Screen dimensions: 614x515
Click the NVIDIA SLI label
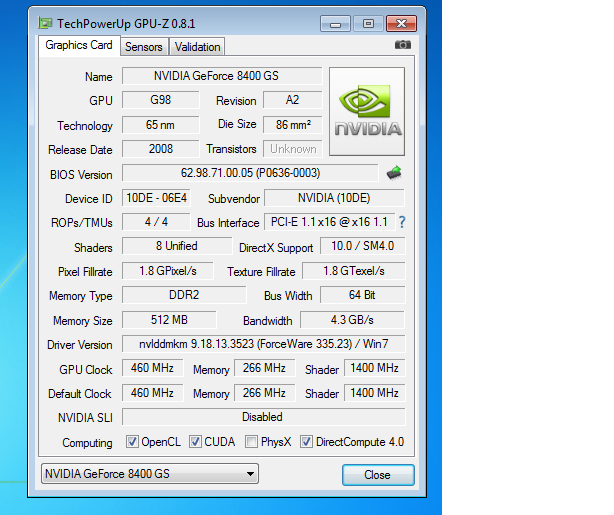(85, 418)
